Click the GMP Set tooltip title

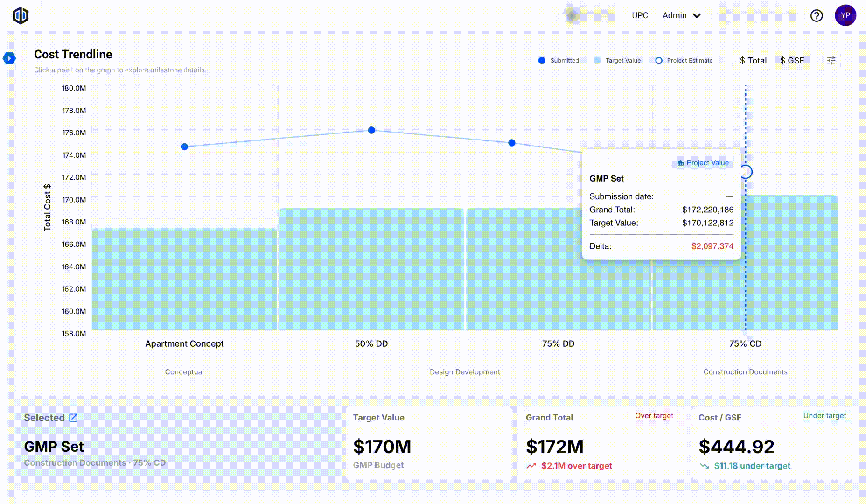(x=607, y=179)
